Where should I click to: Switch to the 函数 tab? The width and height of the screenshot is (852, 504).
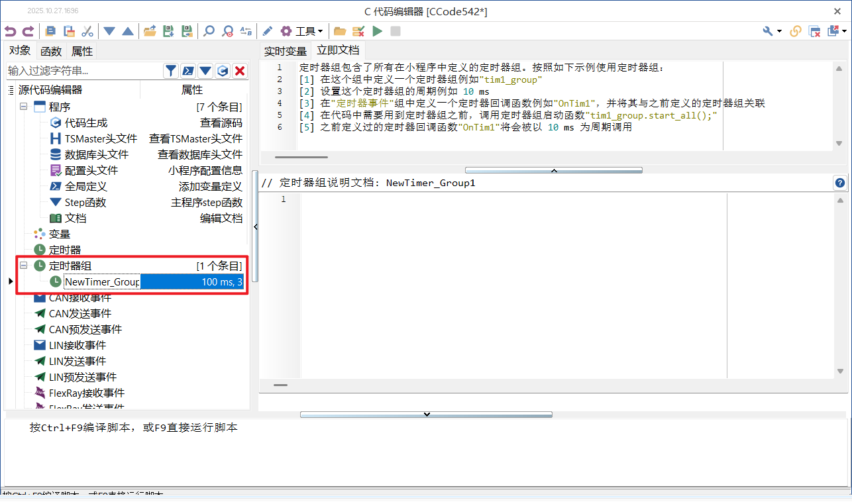[x=51, y=51]
